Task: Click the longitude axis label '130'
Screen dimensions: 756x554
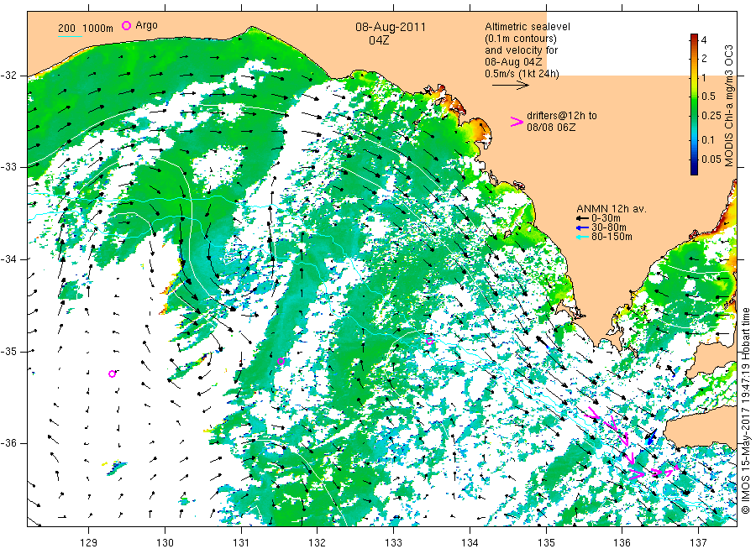Action: [x=165, y=543]
